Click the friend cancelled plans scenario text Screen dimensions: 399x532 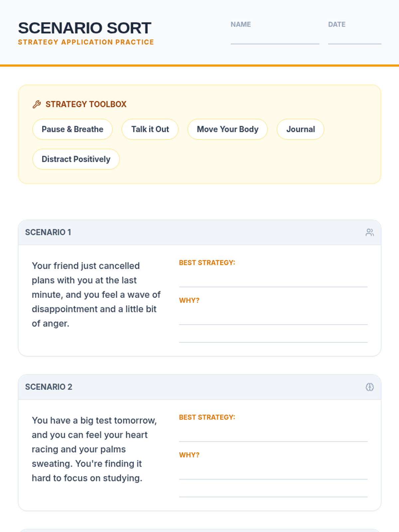pos(96,295)
